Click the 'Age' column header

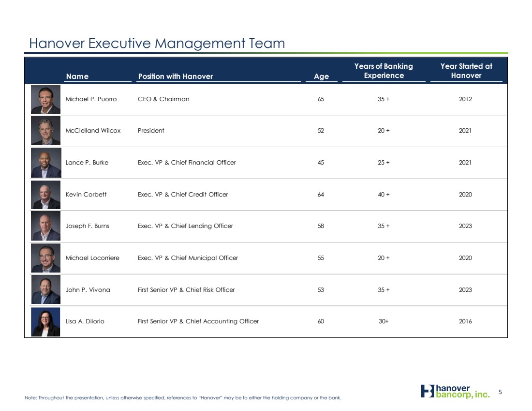pos(321,76)
